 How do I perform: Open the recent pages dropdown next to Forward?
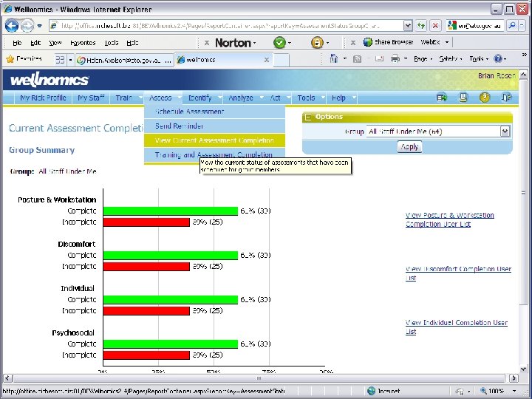point(40,26)
